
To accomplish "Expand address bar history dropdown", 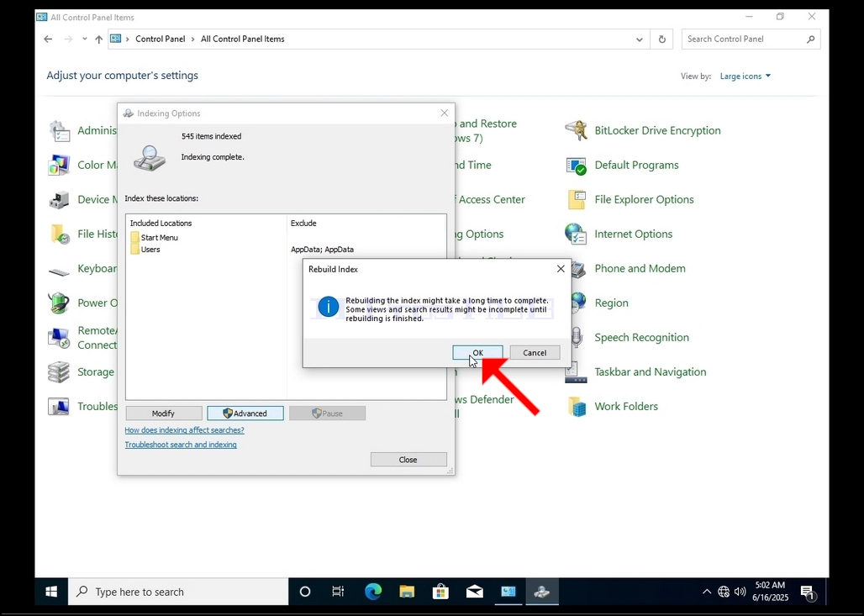I will click(640, 39).
